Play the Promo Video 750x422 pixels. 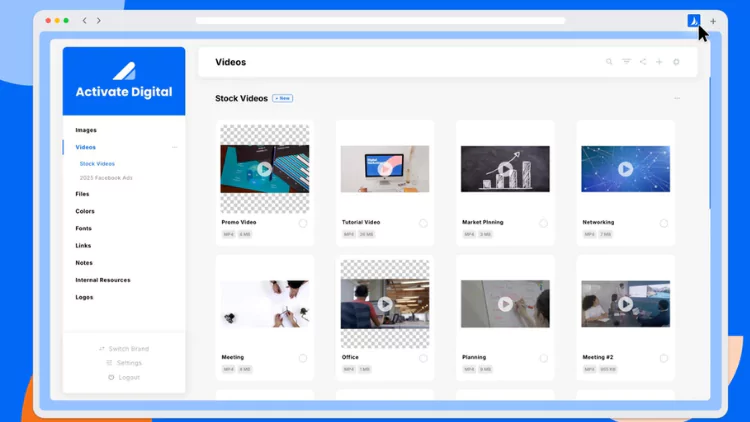coord(265,169)
